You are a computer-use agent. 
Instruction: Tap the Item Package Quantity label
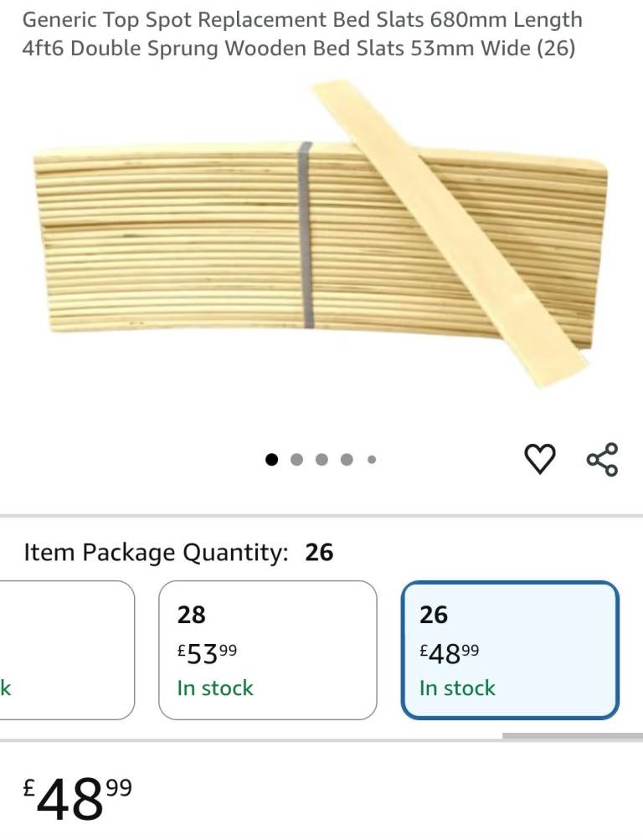(156, 553)
